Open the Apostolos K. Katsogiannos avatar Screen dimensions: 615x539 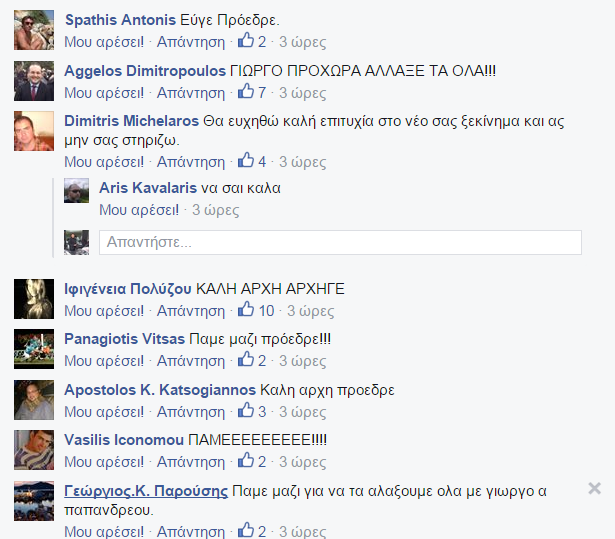click(x=34, y=400)
